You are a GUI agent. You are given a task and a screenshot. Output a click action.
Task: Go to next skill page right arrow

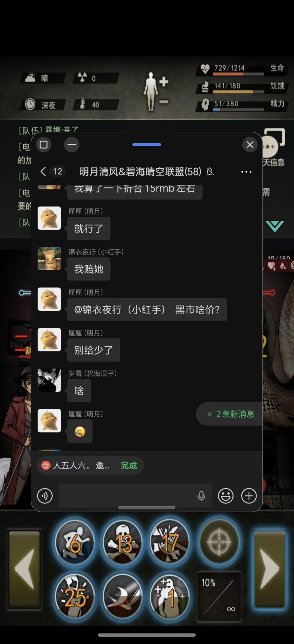click(270, 570)
